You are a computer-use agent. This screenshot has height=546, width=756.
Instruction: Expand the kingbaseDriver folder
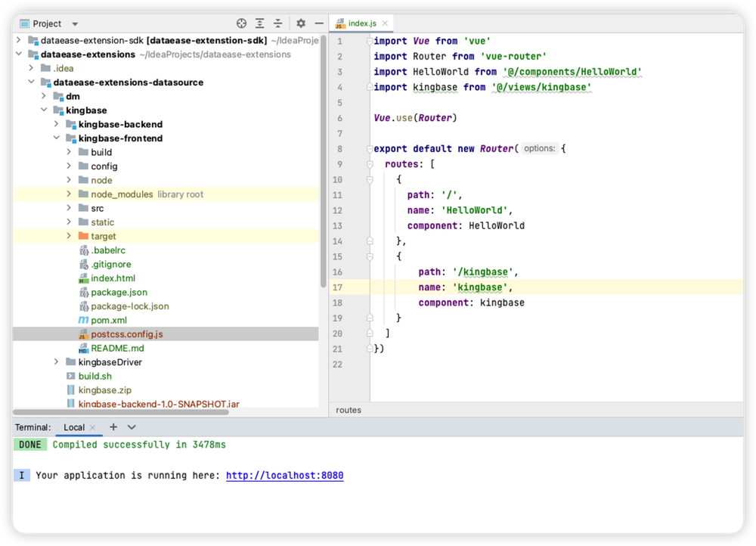tap(56, 361)
